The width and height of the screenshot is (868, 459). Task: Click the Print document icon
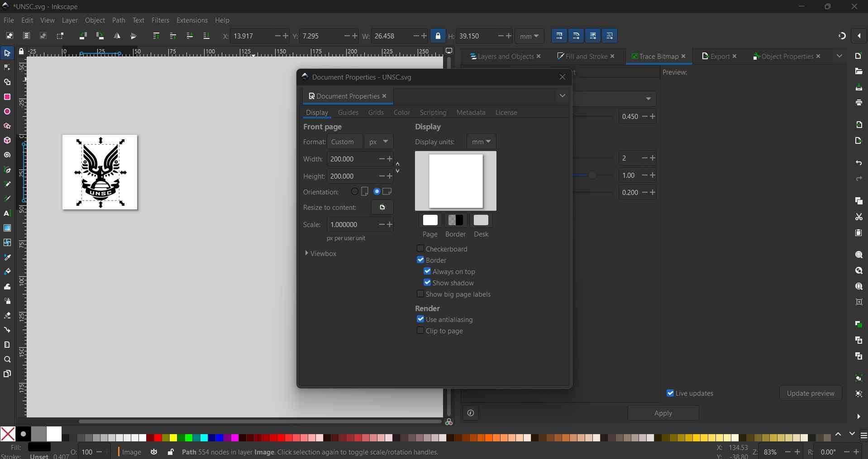pyautogui.click(x=859, y=103)
